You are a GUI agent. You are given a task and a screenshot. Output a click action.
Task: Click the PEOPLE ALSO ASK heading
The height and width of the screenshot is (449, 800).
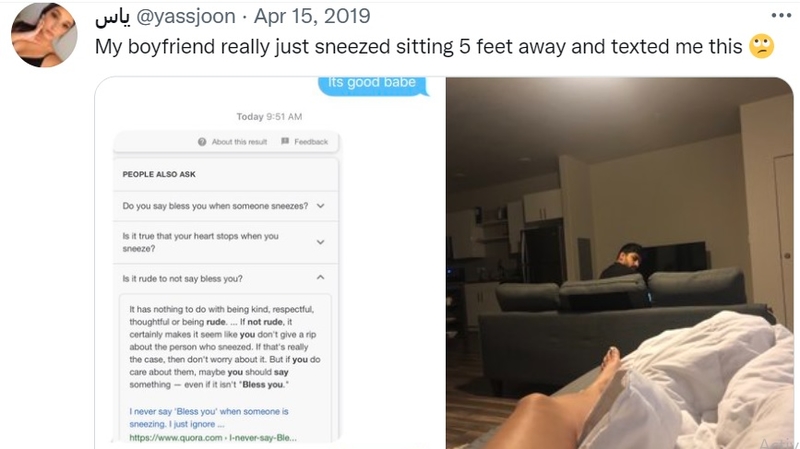click(159, 174)
